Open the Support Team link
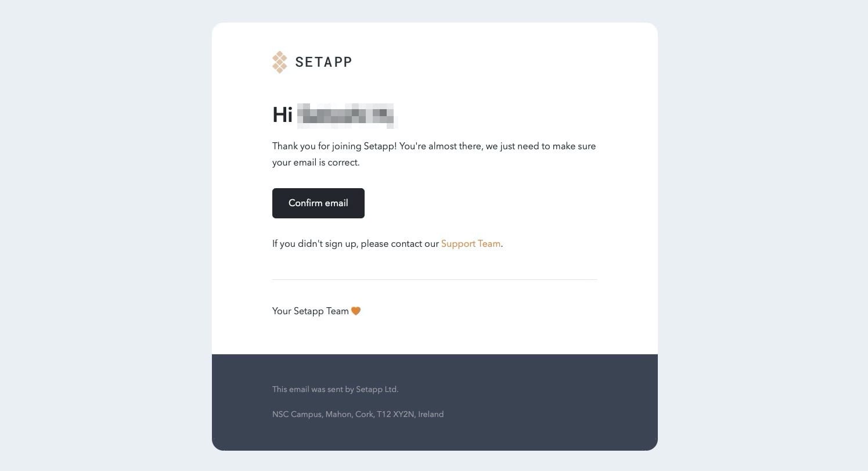868x471 pixels. click(470, 244)
